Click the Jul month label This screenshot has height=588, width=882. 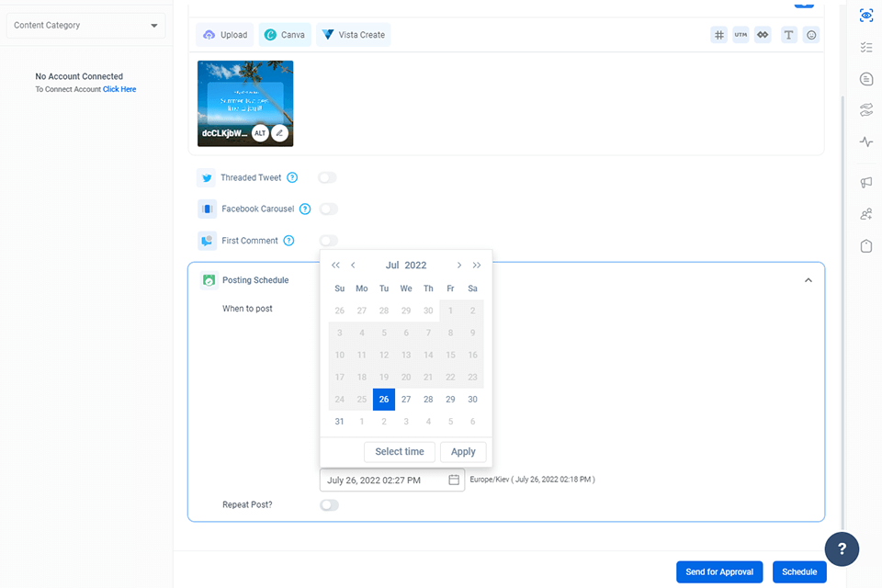[392, 265]
